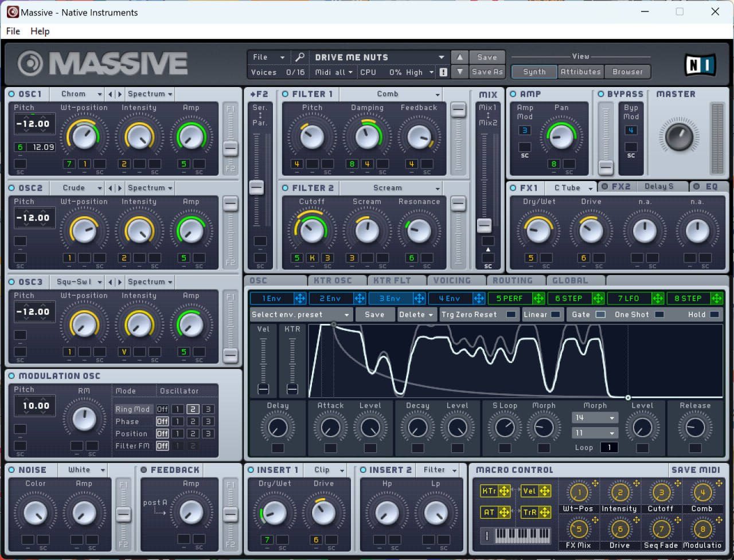Enable the Linear checkbox

pos(556,315)
